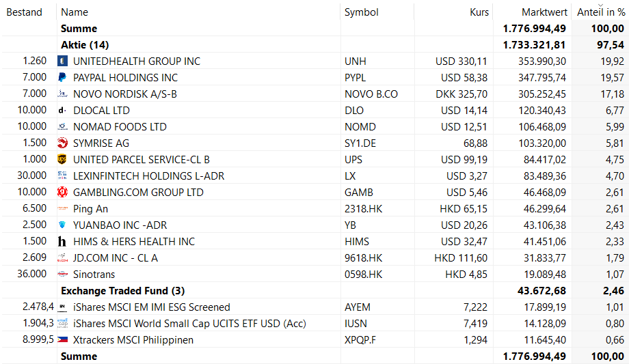Click the Sinotrans logo icon
The width and height of the screenshot is (629, 364).
[x=62, y=275]
